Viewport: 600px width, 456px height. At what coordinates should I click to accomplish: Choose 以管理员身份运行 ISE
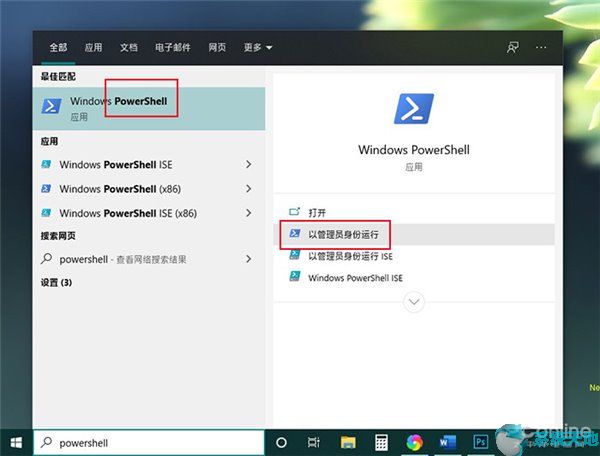coord(351,256)
